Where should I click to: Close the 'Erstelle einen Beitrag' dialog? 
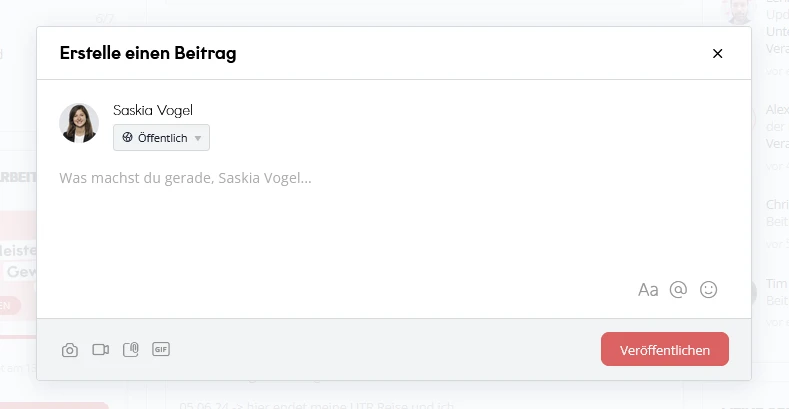717,54
